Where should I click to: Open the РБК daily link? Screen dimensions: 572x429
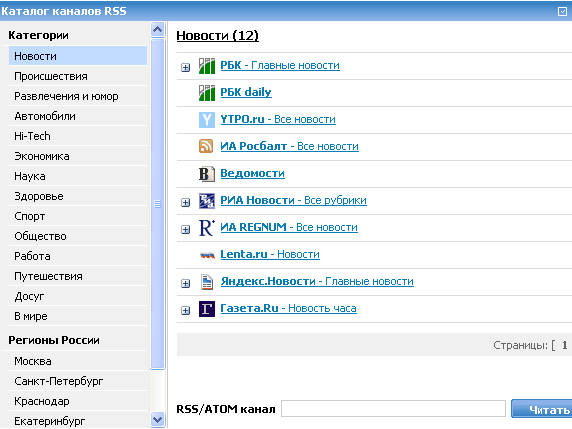coord(246,92)
